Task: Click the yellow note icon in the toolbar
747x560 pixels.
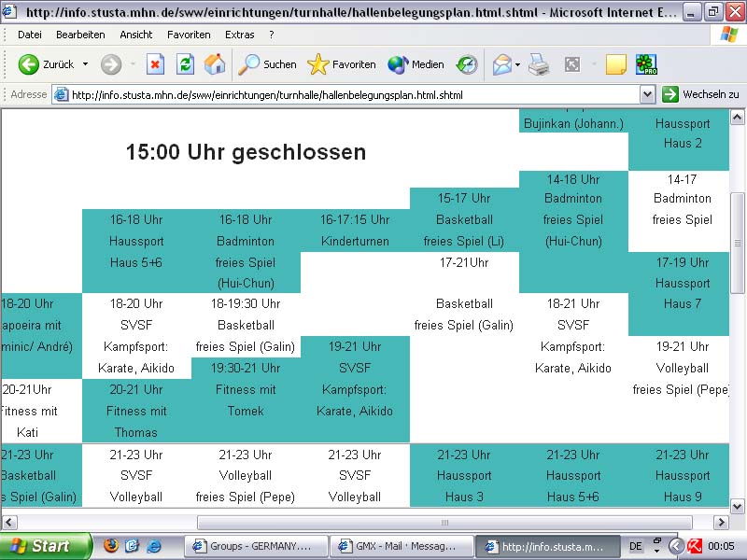Action: click(x=616, y=64)
